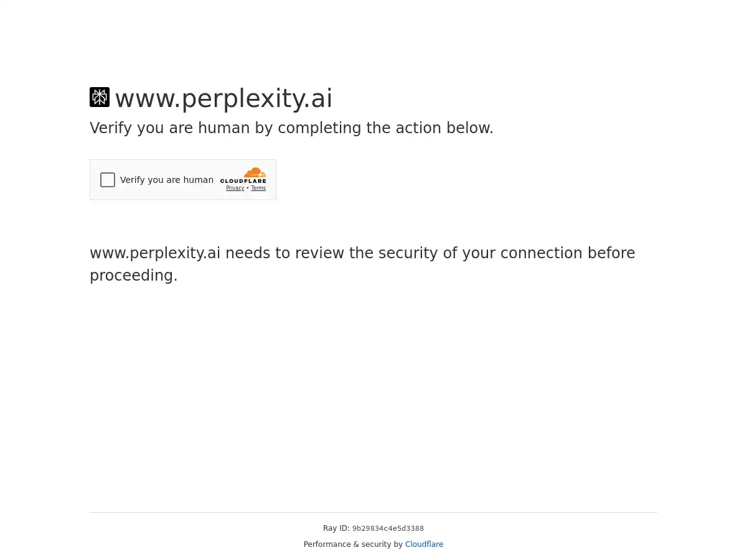Select the Ray ID label in the footer

point(337,528)
